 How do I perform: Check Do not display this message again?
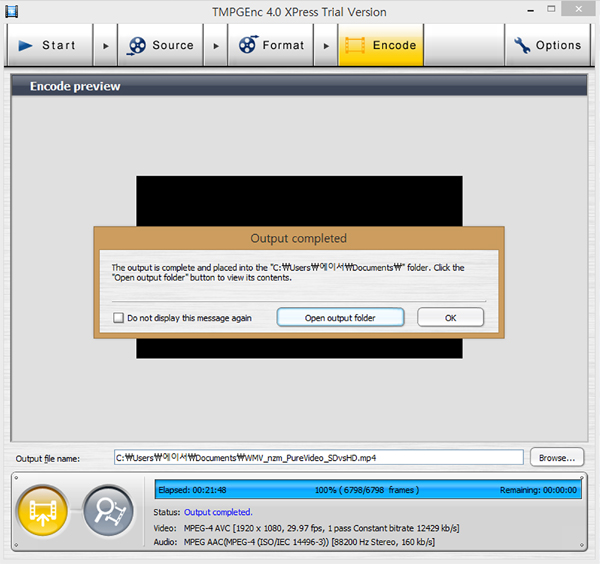pos(119,318)
